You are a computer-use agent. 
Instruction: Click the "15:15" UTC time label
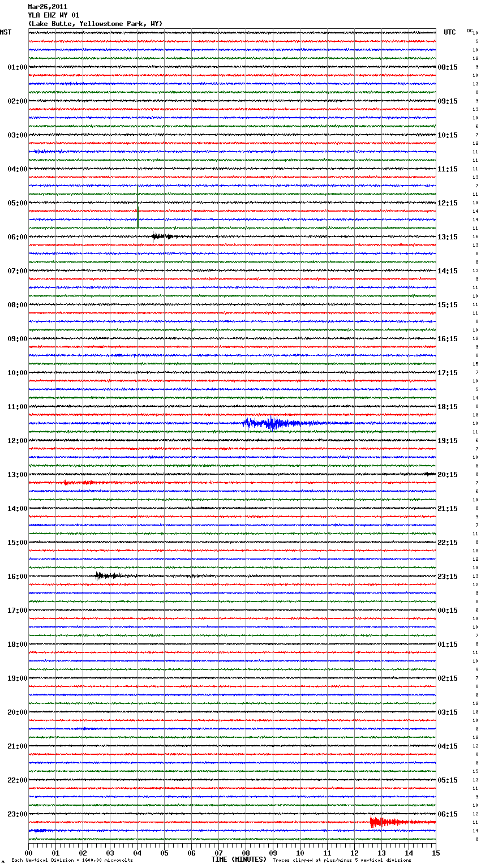tap(448, 305)
